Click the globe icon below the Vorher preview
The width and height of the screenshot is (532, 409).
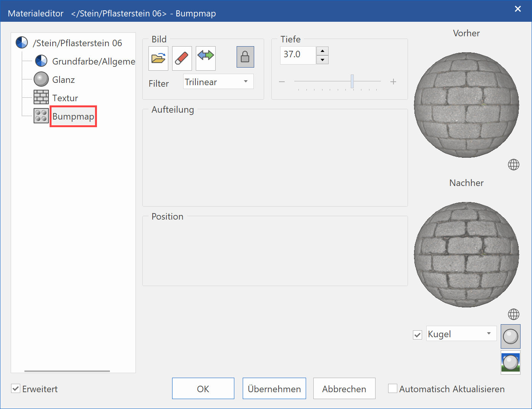(514, 165)
